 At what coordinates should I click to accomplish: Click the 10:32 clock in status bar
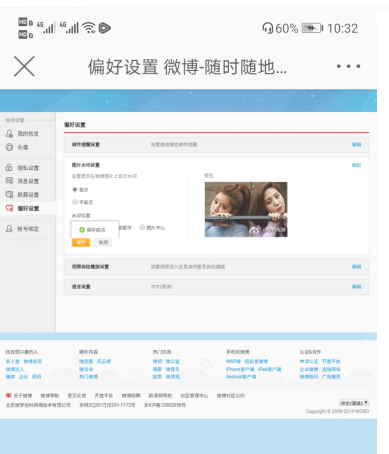342,28
